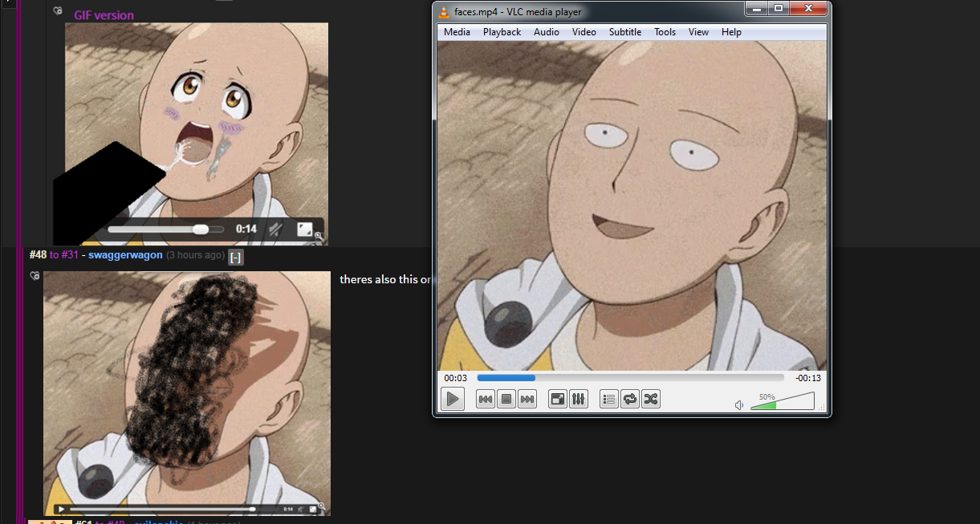Toggle the VLC playlist view
Image resolution: width=980 pixels, height=524 pixels.
(x=609, y=399)
